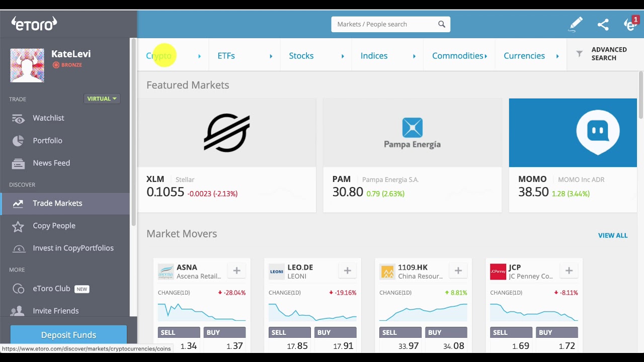Add ASNA to watchlist with plus
Screen dimensions: 644x362
tap(236, 271)
